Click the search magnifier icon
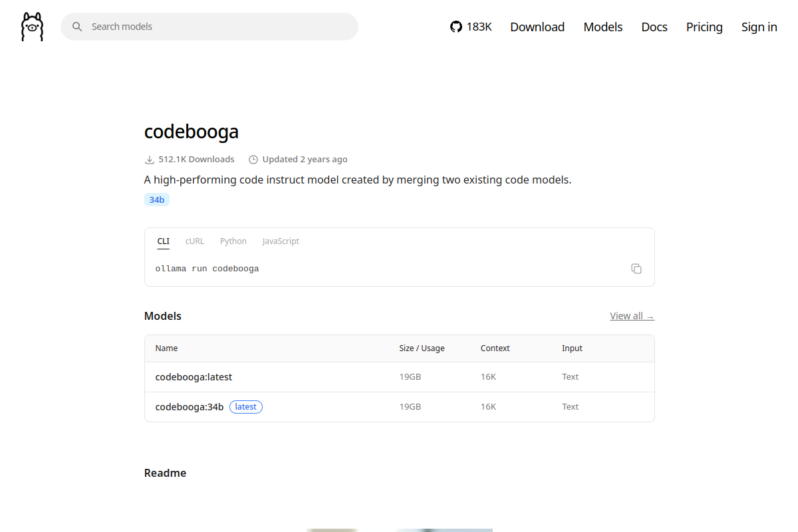 tap(77, 27)
